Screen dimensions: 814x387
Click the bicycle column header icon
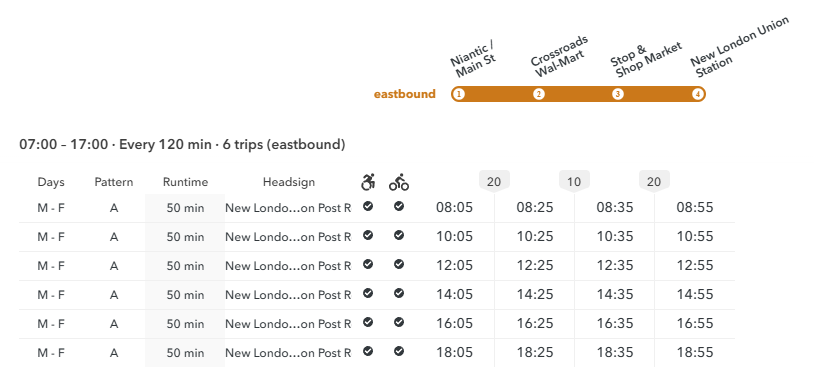399,183
